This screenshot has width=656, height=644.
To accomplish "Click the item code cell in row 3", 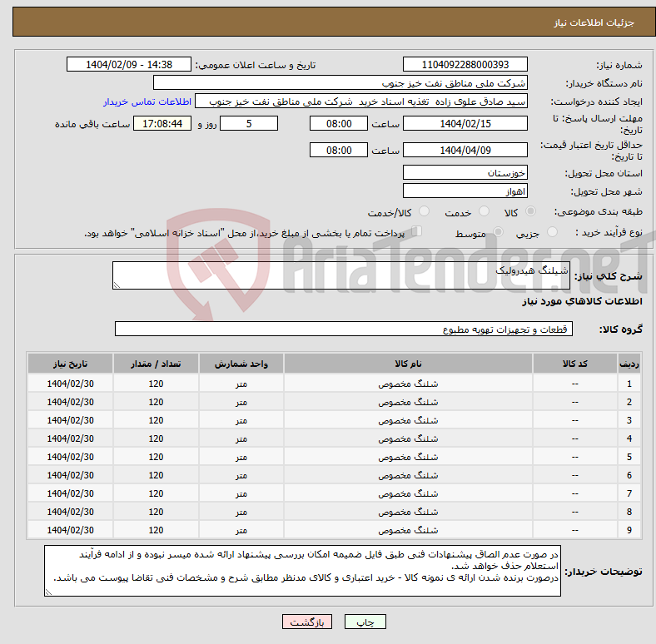I will coord(575,420).
